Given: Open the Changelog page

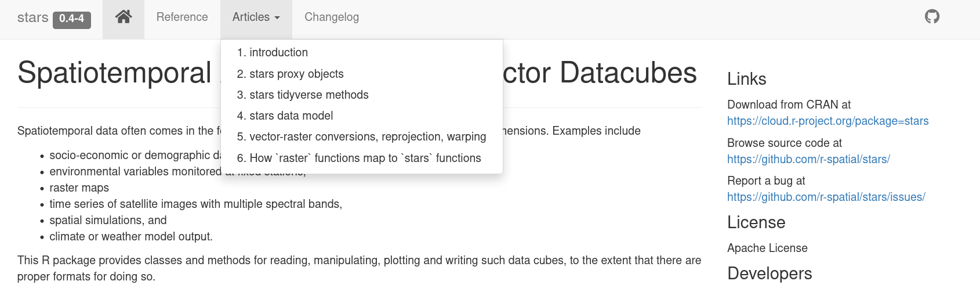Looking at the screenshot, I should coord(332,17).
